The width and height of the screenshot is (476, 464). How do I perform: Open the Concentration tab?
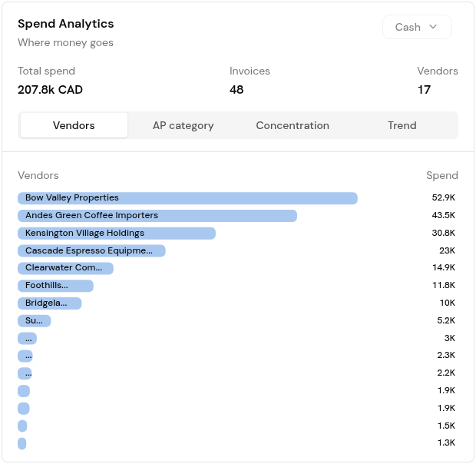point(293,125)
